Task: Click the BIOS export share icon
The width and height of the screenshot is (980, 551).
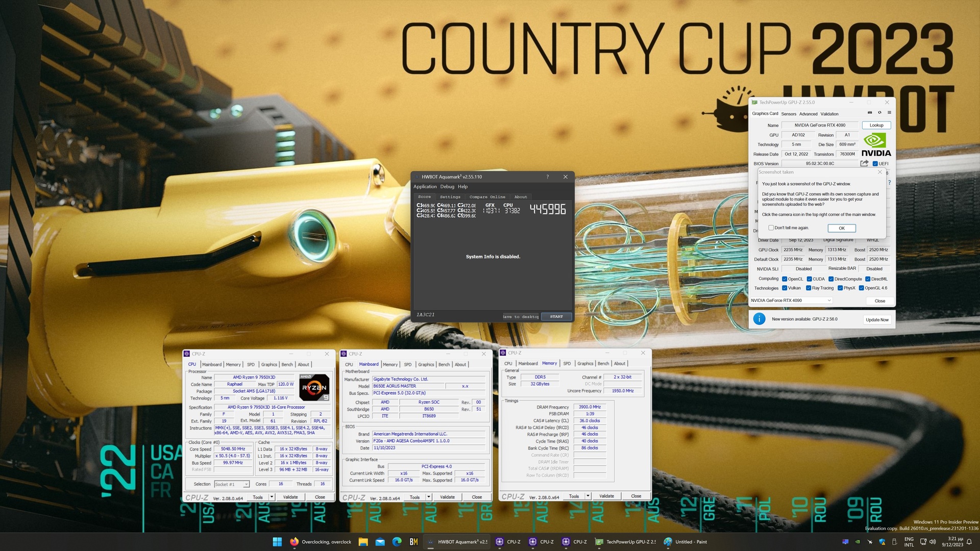Action: (x=864, y=163)
